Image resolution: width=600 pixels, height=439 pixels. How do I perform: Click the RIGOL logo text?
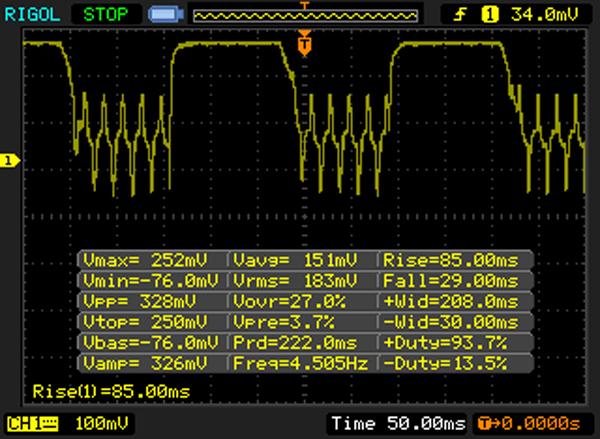pyautogui.click(x=33, y=15)
